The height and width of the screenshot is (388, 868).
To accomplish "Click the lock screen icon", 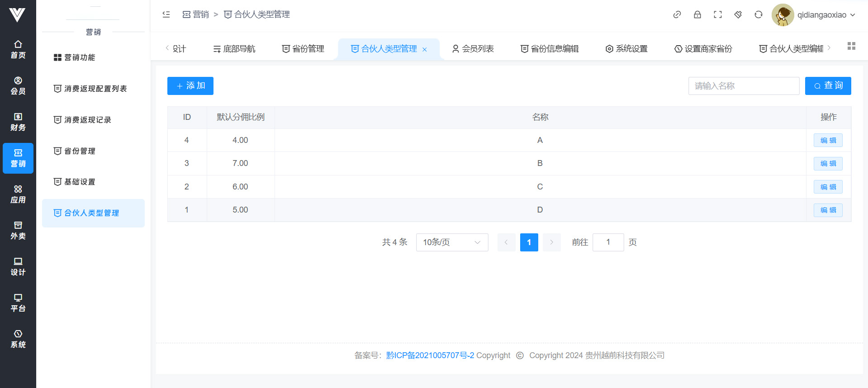I will (697, 14).
